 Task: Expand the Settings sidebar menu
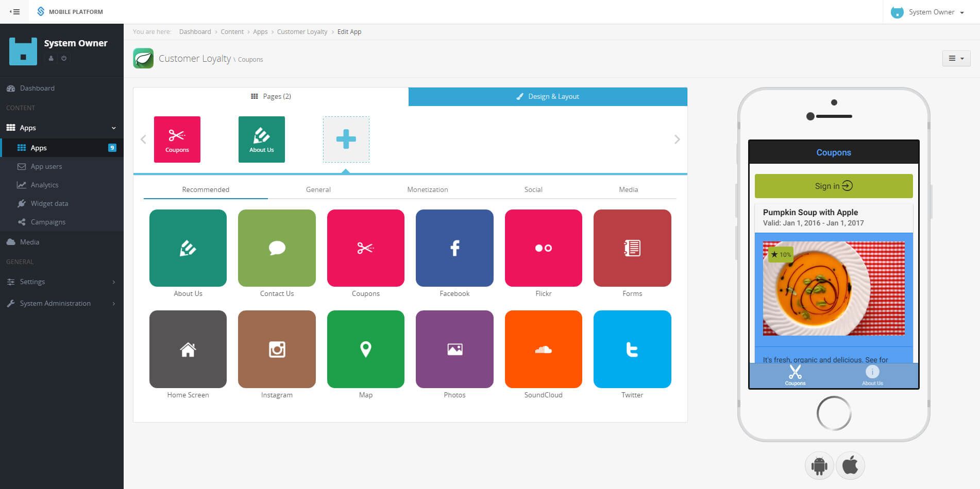(61, 282)
